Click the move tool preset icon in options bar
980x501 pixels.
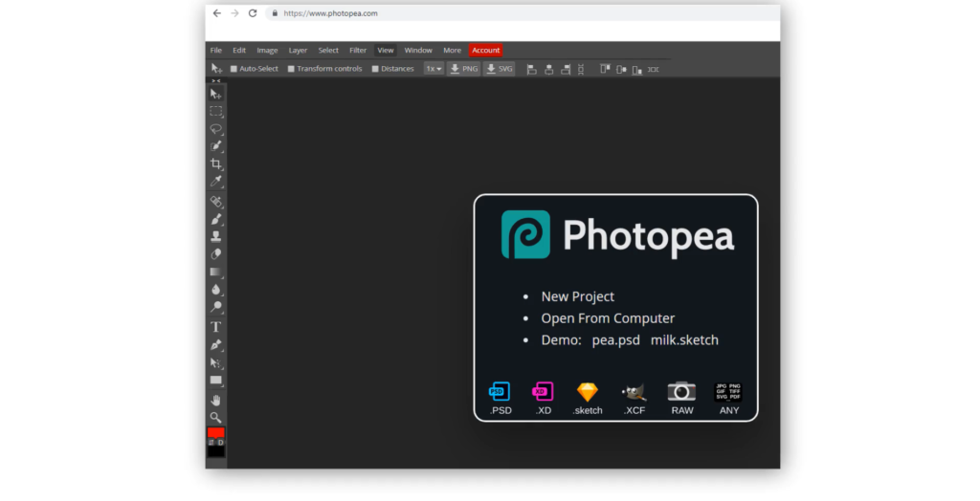coord(216,68)
